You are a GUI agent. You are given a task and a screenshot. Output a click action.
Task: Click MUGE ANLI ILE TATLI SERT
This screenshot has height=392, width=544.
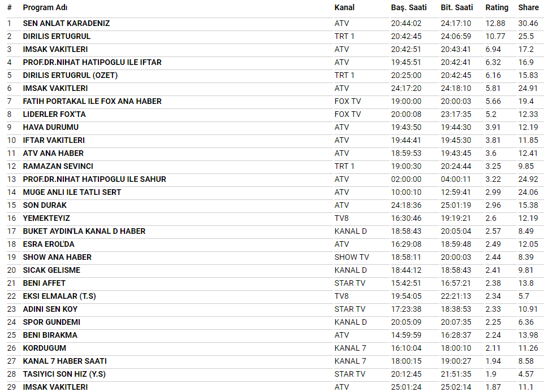[72, 193]
